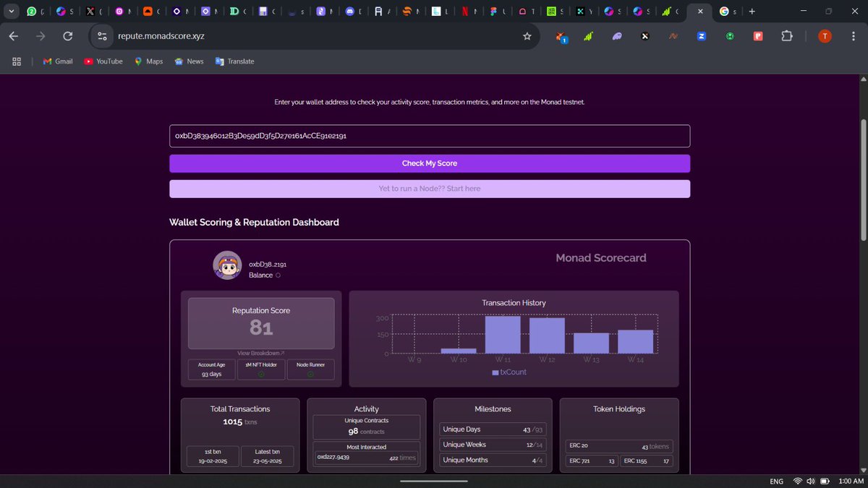This screenshot has height=488, width=868.
Task: Click the W 14 bar in chart
Action: click(635, 342)
